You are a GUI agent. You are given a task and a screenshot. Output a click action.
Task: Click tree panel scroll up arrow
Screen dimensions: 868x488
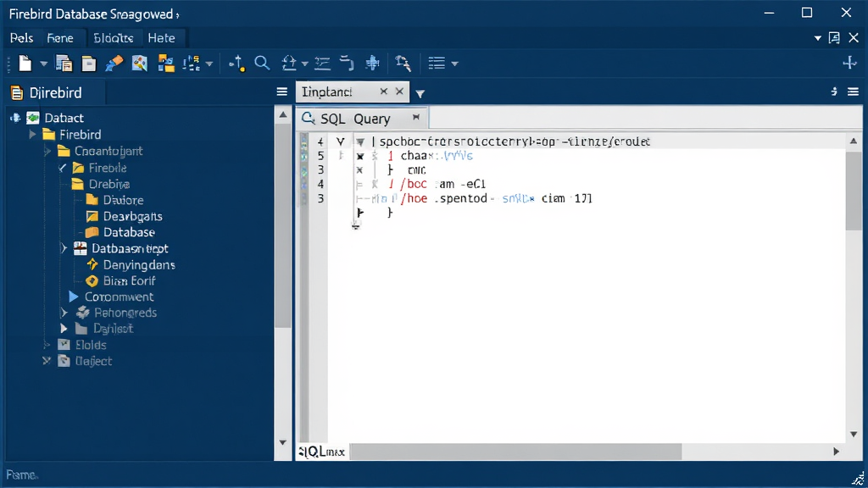click(283, 115)
